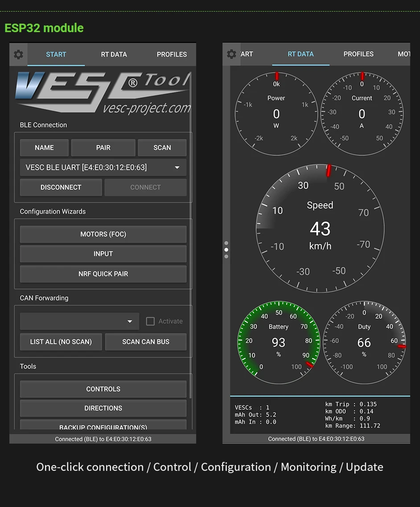Viewport: 420px width, 507px height.
Task: Click right screen 'Connected (BLE)' status bar
Action: [316, 439]
